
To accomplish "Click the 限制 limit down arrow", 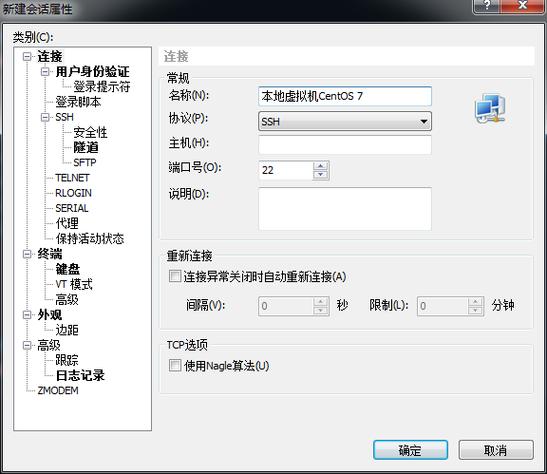I will (475, 310).
